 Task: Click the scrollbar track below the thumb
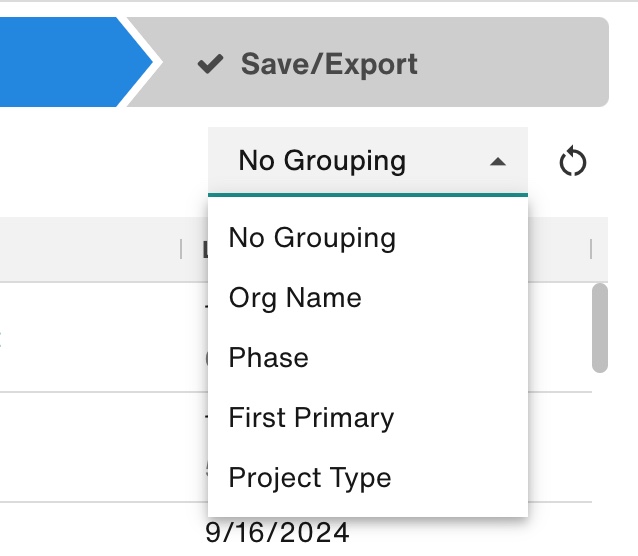[600, 450]
